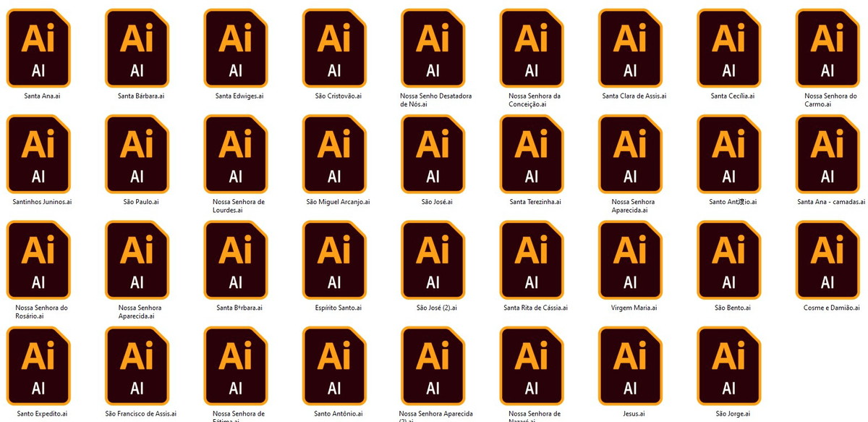
Task: Click the Nossa Senho Desatadora de Nós.ai icon
Action: click(x=433, y=48)
